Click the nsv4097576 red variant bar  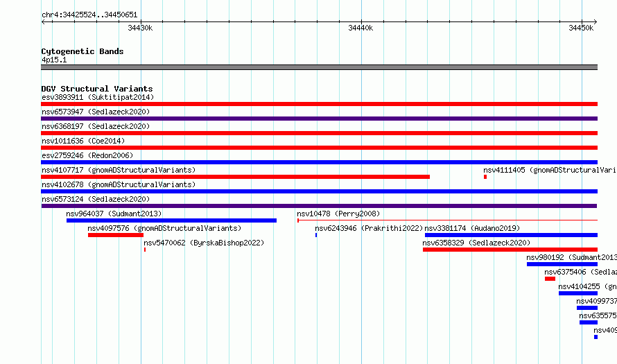[x=116, y=235]
